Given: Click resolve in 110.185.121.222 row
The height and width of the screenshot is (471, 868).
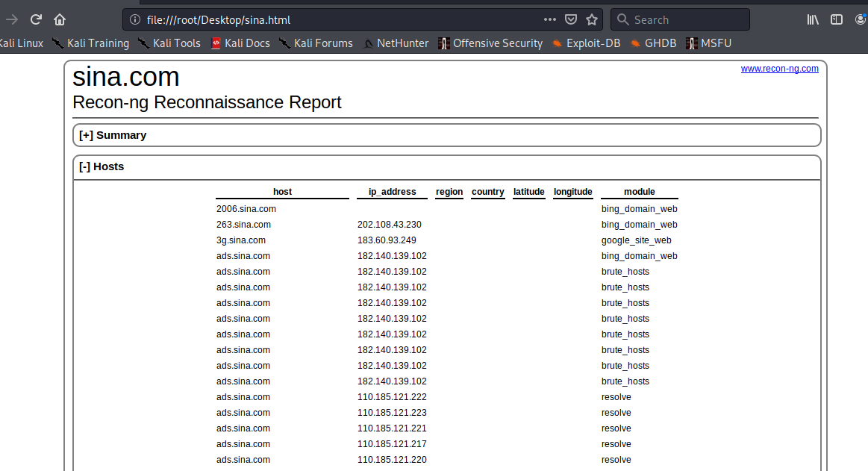Looking at the screenshot, I should [x=616, y=397].
